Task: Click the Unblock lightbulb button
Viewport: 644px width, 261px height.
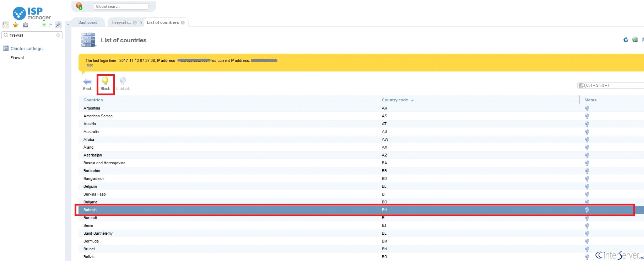Action: click(x=123, y=84)
